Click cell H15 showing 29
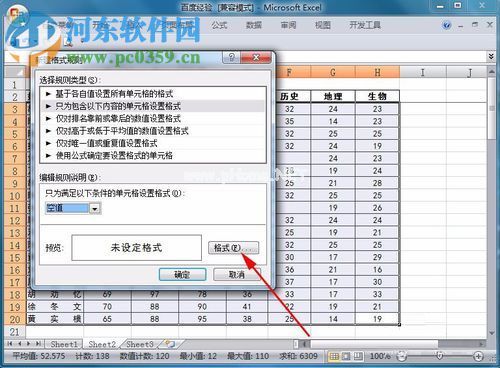Image resolution: width=500 pixels, height=368 pixels. click(x=377, y=257)
